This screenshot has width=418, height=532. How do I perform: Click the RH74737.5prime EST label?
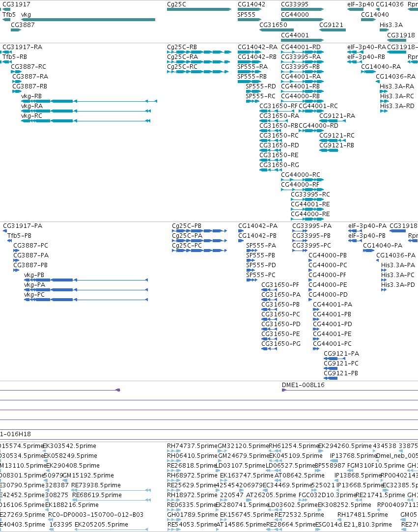192,446
